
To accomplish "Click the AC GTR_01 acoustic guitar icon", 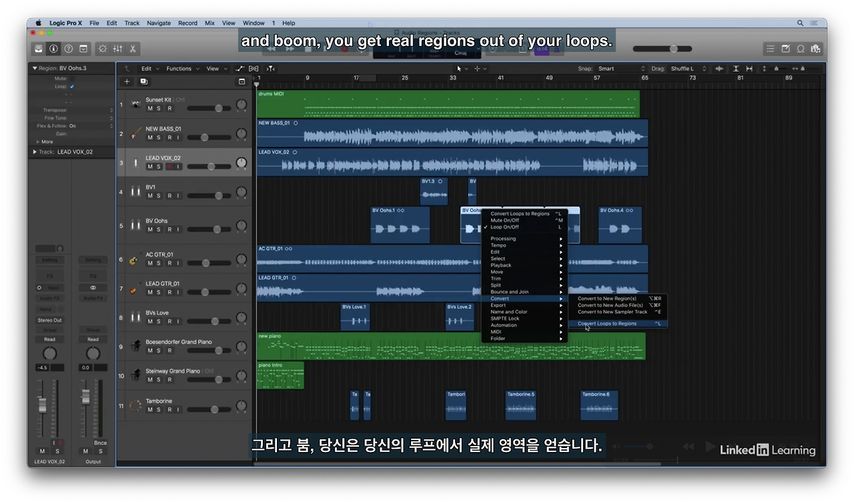I will click(x=135, y=259).
